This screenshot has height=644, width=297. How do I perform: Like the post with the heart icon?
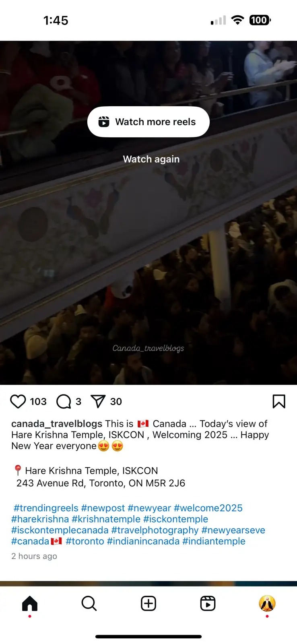18,401
